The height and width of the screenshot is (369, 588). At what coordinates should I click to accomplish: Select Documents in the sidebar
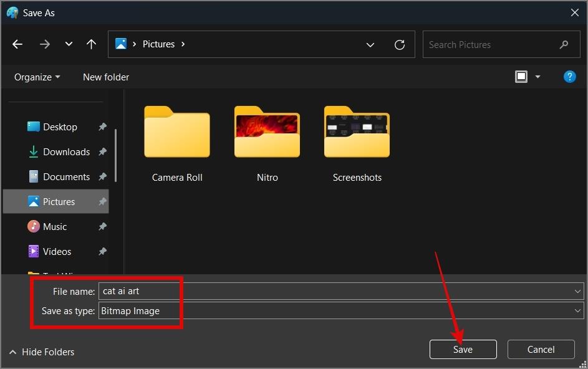(56, 176)
